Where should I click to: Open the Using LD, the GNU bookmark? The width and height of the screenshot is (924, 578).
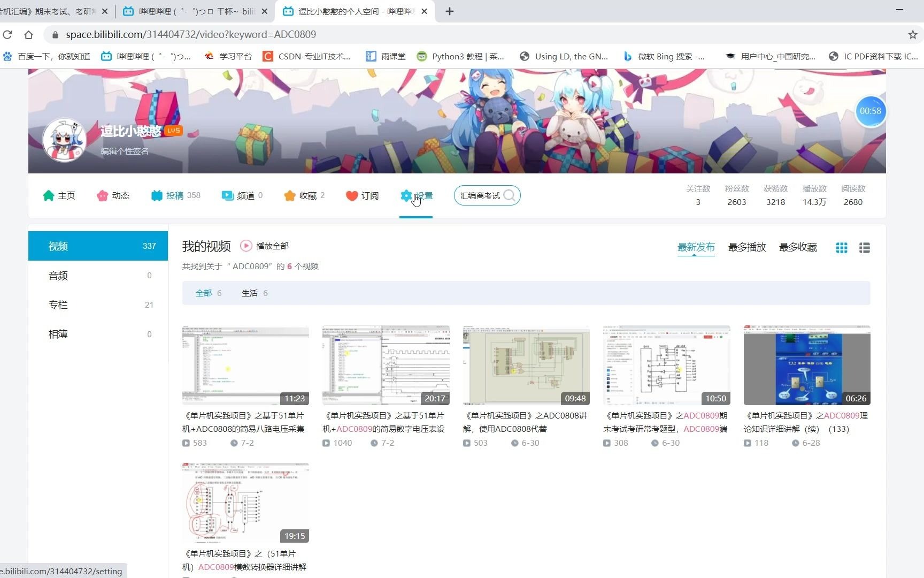[x=564, y=56]
